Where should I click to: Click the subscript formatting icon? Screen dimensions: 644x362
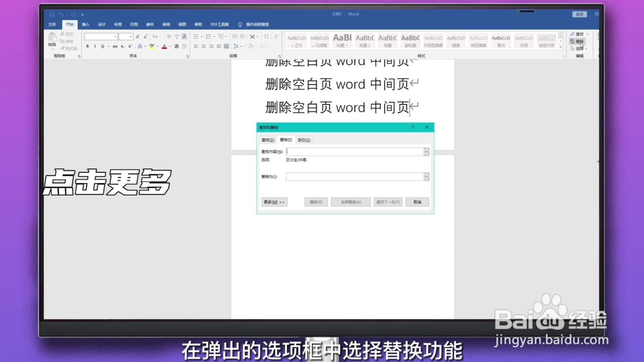click(122, 46)
